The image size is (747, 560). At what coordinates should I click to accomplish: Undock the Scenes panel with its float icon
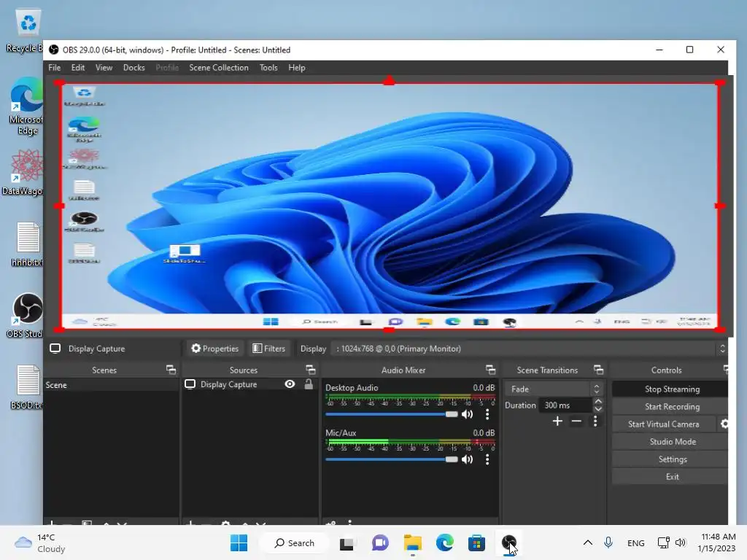171,370
